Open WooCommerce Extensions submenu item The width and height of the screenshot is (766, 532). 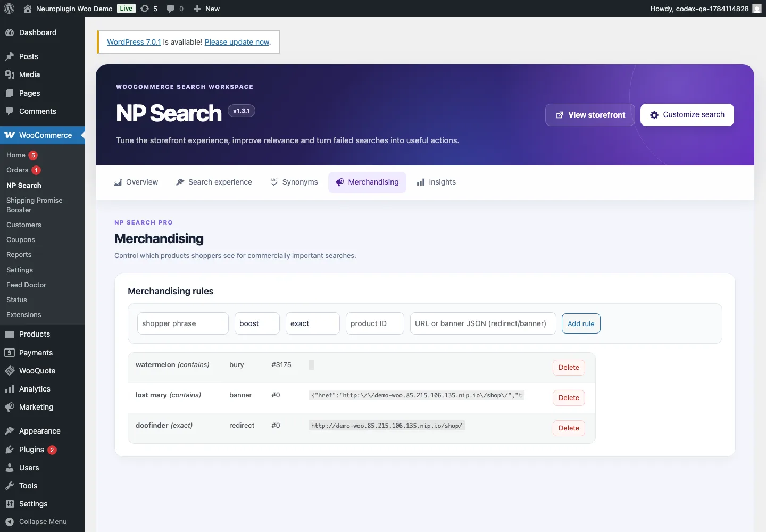(x=24, y=315)
